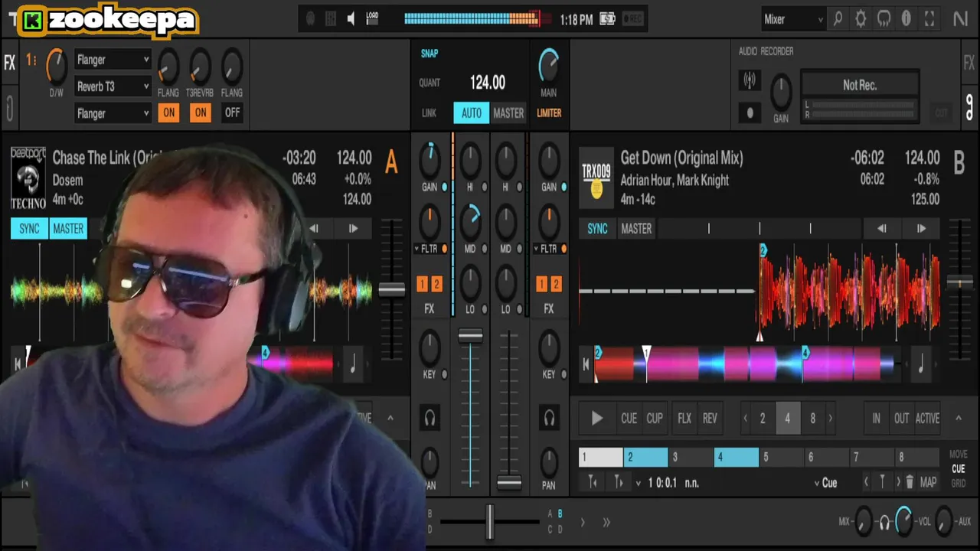Open the third slot Flanger dropdown
The image size is (980, 551).
coord(113,113)
